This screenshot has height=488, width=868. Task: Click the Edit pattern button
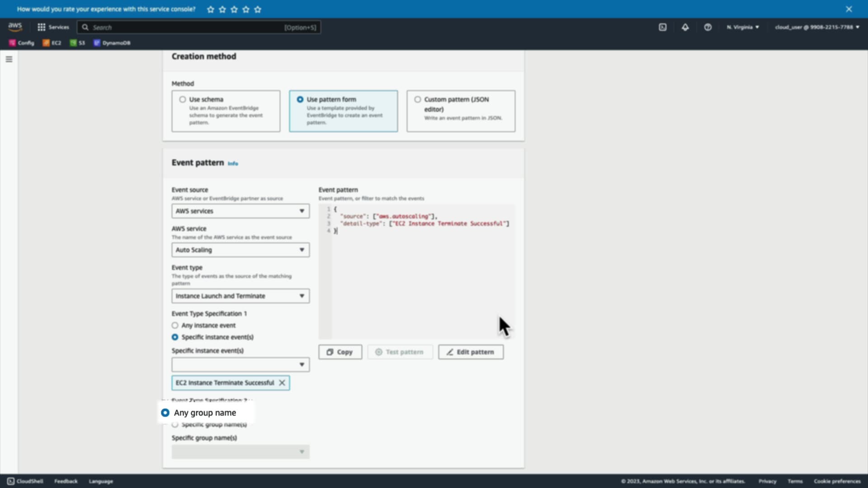(471, 352)
